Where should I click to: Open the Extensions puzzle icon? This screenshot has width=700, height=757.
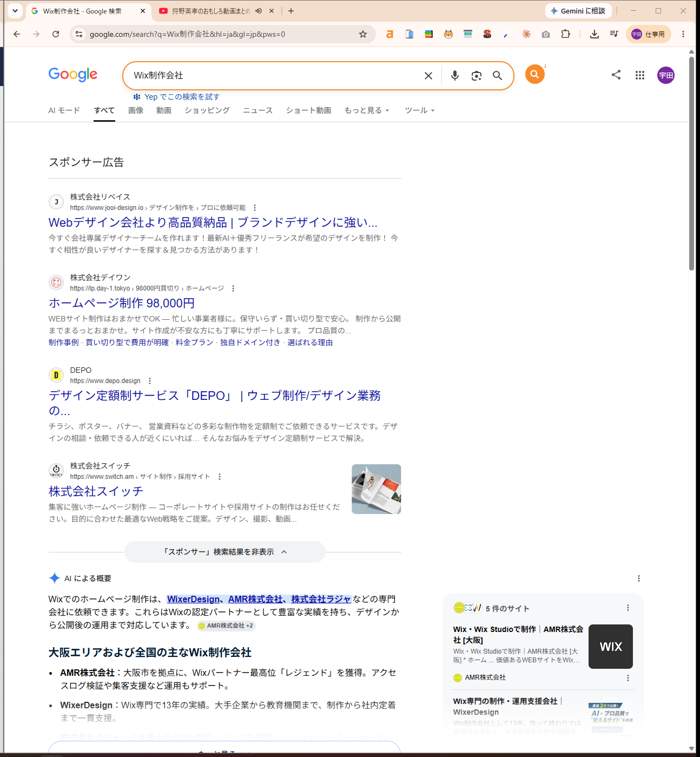(x=565, y=34)
